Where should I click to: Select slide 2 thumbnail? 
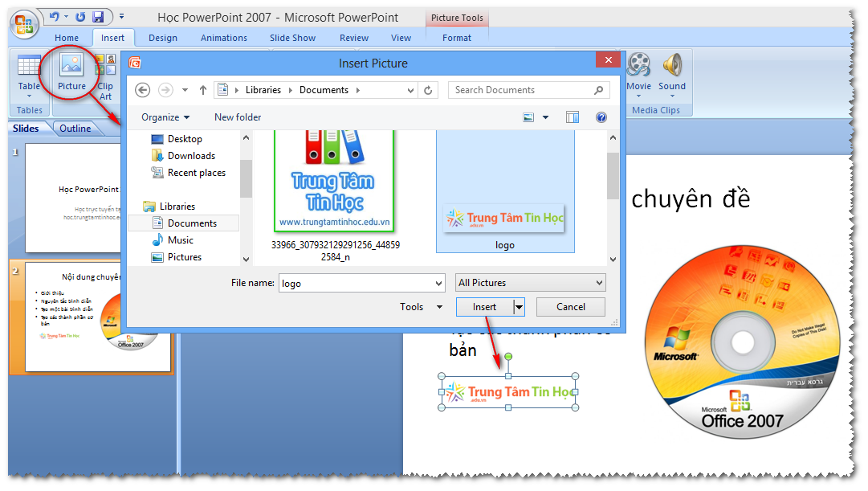click(98, 317)
